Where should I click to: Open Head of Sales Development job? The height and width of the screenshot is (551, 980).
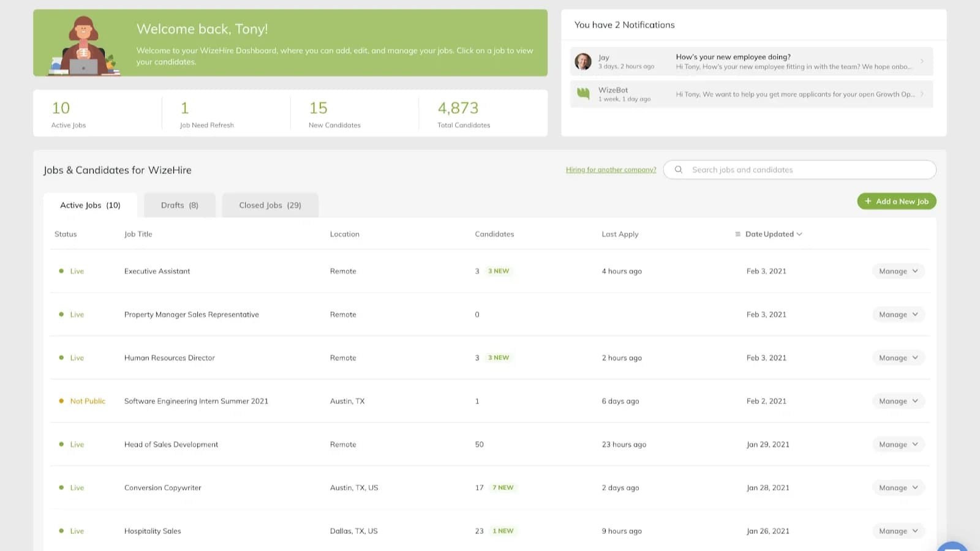(x=171, y=445)
